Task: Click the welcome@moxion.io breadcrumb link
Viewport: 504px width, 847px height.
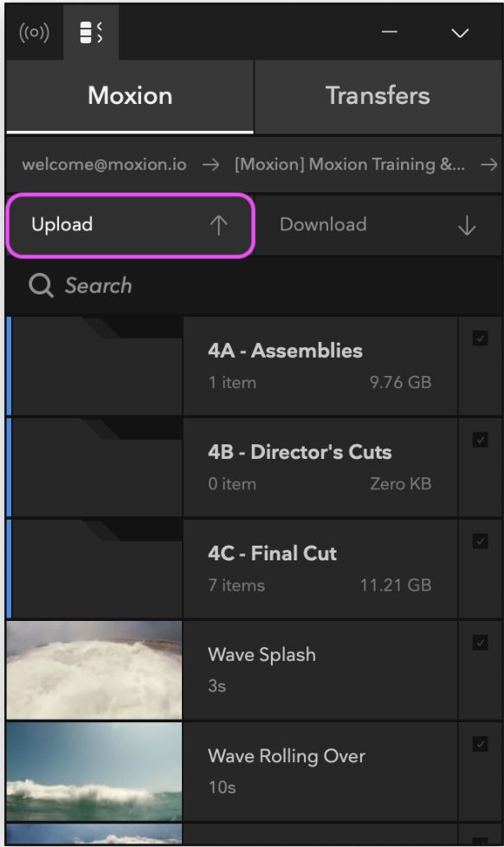Action: [x=104, y=165]
